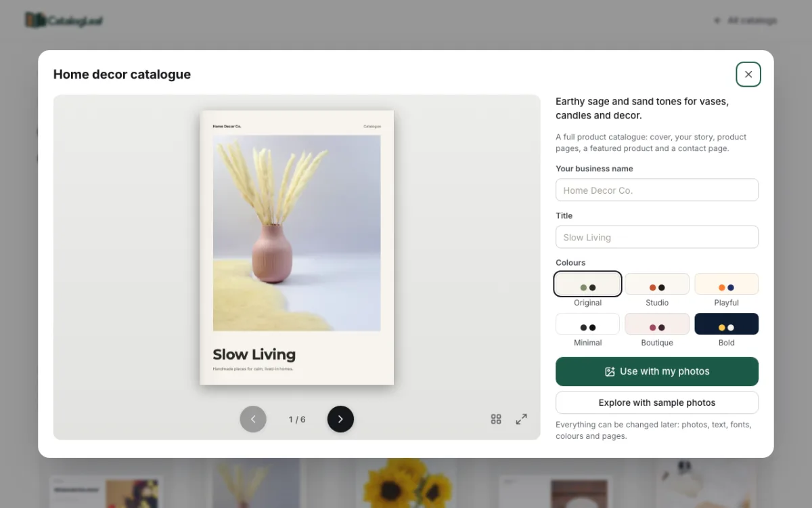812x508 pixels.
Task: Select the Original colour scheme
Action: coord(587,284)
